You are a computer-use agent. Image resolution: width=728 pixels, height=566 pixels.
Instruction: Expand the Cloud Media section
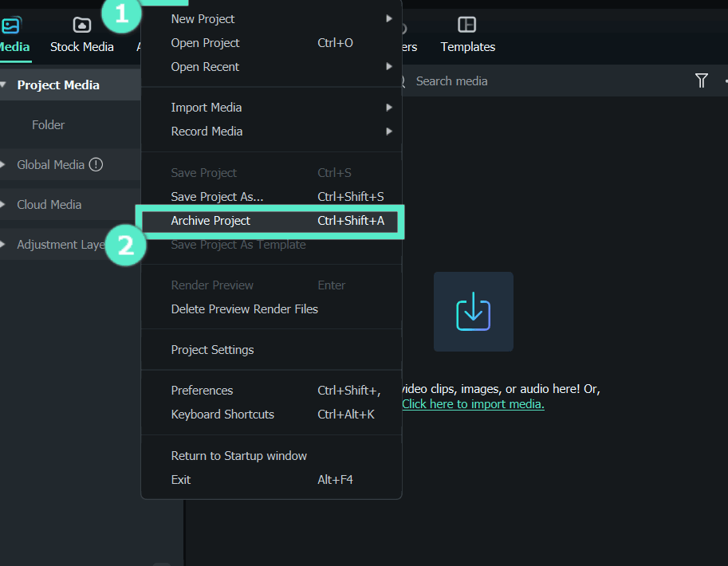tap(2, 204)
